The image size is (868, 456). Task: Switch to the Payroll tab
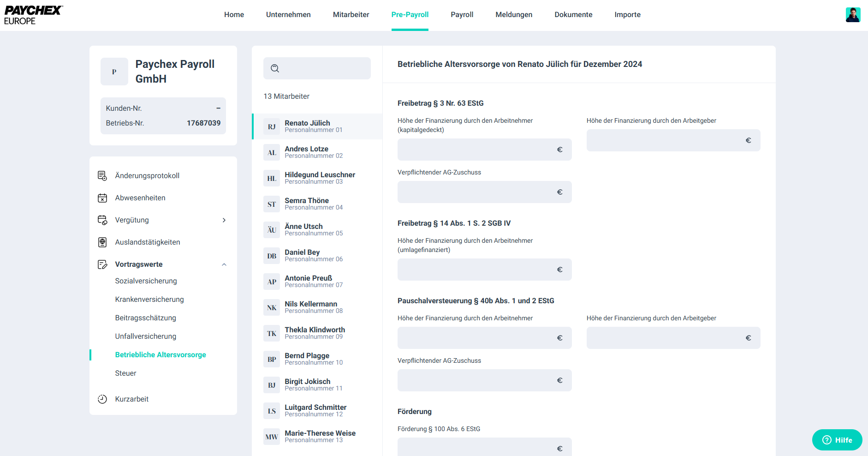(462, 15)
